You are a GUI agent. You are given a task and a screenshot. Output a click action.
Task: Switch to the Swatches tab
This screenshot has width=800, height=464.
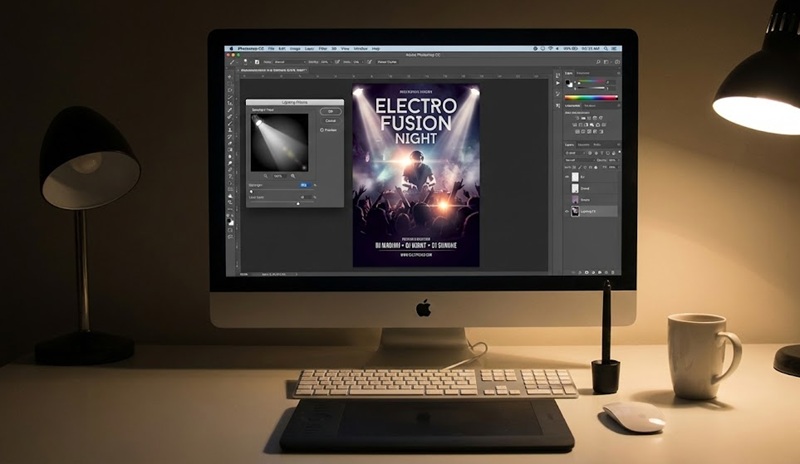583,73
